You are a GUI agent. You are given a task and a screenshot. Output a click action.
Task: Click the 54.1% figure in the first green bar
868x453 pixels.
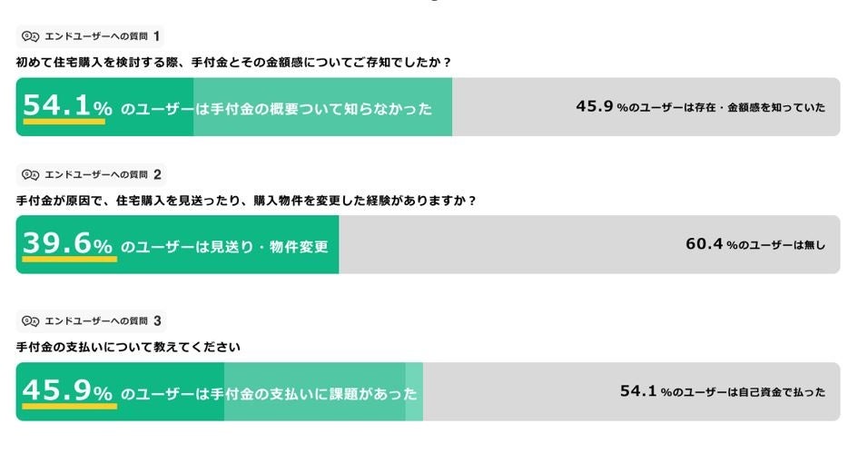click(67, 107)
